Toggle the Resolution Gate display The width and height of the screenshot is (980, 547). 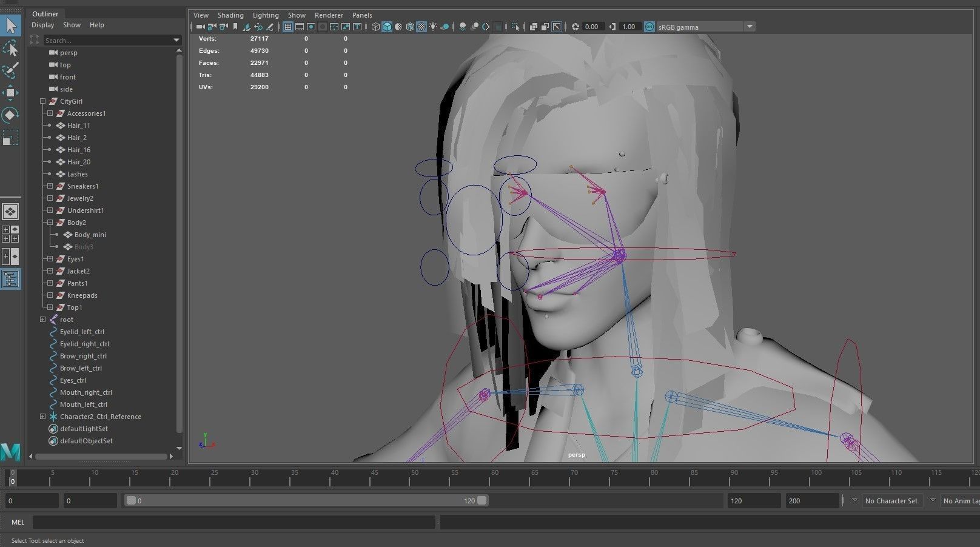pos(311,27)
